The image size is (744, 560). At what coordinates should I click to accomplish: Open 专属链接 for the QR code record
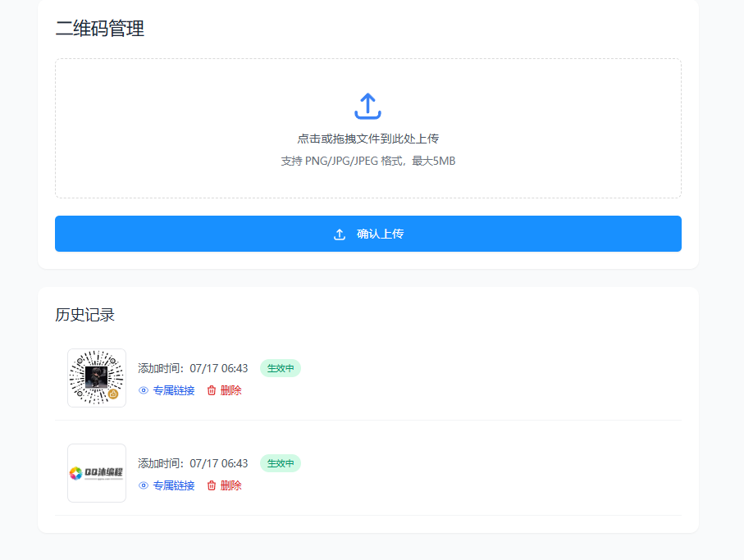pyautogui.click(x=167, y=390)
